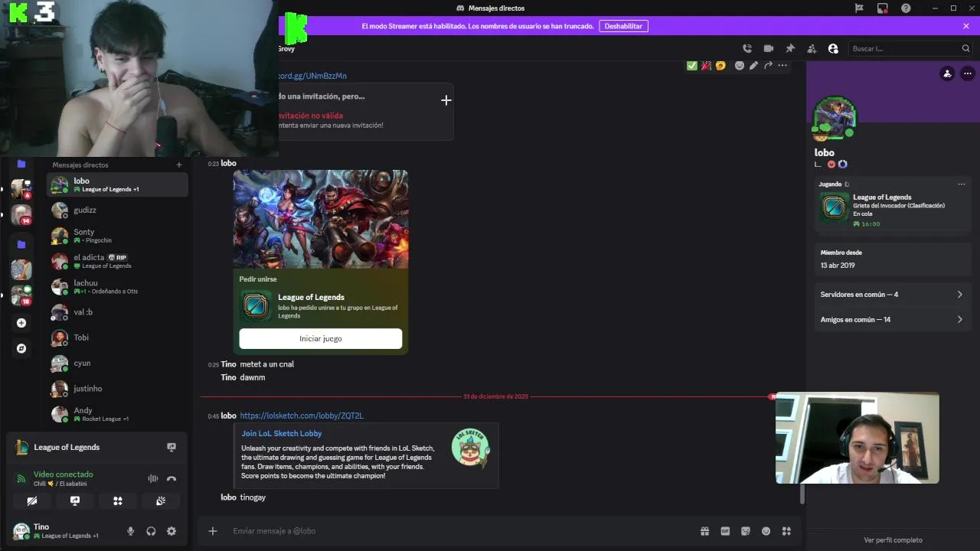The height and width of the screenshot is (551, 980).
Task: Open the help question mark icon
Action: tap(906, 8)
